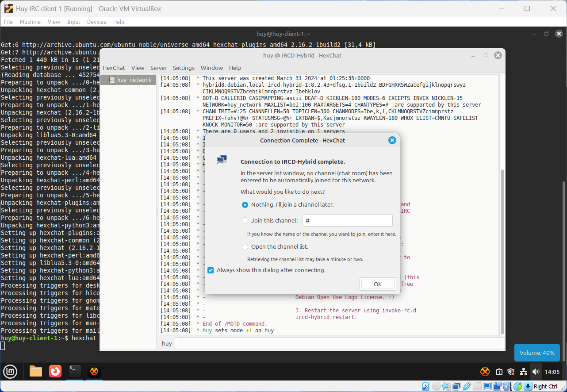Switch to the terminal taskbar icon
The image size is (567, 392).
(x=75, y=371)
